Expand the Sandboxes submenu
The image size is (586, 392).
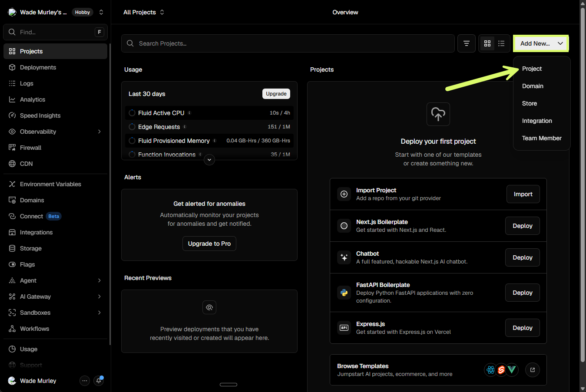99,313
